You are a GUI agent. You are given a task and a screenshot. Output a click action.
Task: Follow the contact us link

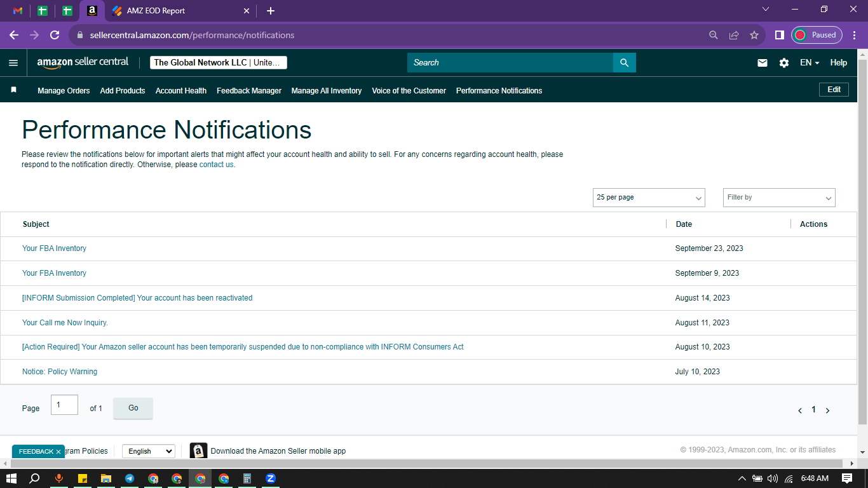(x=216, y=165)
